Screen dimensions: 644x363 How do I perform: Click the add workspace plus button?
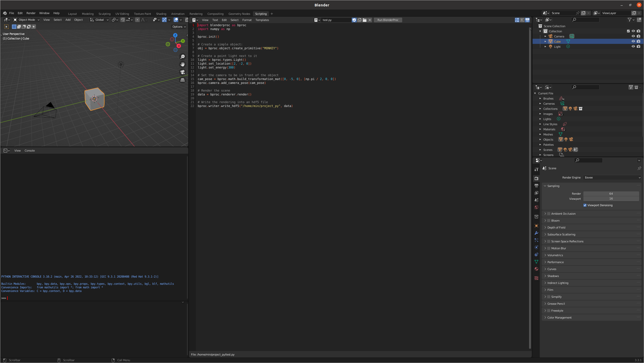pos(272,14)
